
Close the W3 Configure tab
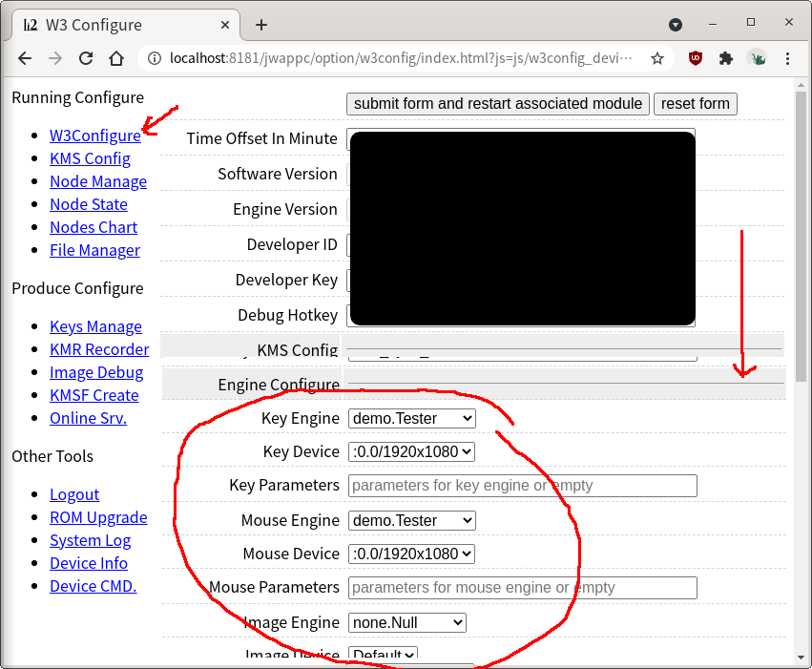click(x=225, y=25)
